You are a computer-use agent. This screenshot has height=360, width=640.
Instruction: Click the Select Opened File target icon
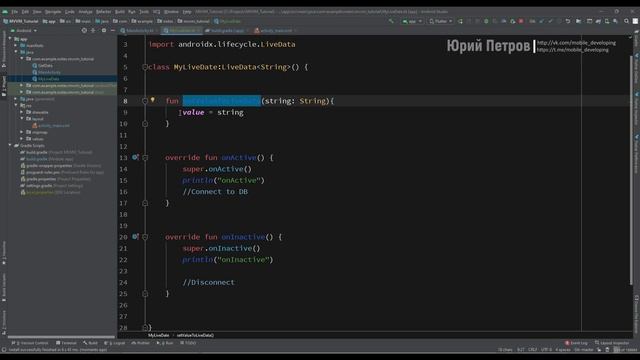84,31
